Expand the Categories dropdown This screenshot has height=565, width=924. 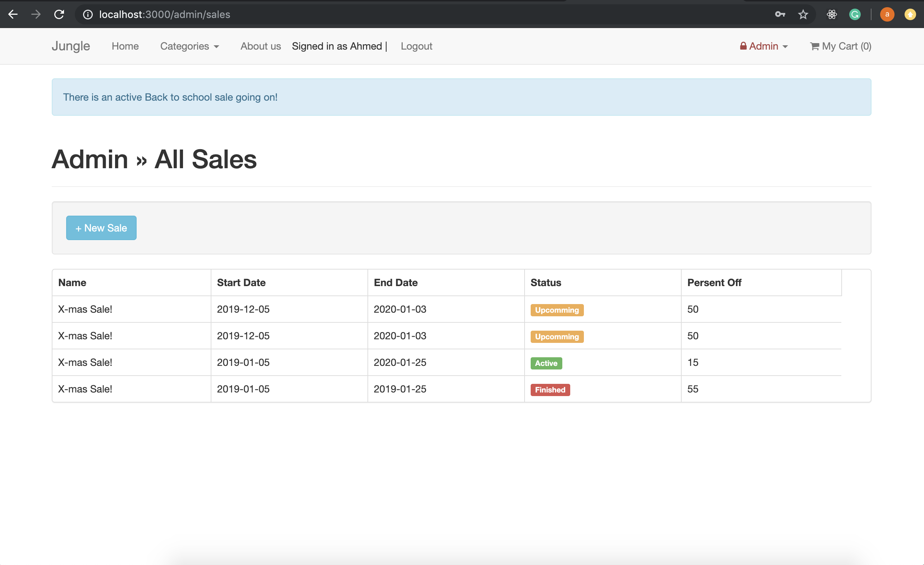pyautogui.click(x=190, y=46)
